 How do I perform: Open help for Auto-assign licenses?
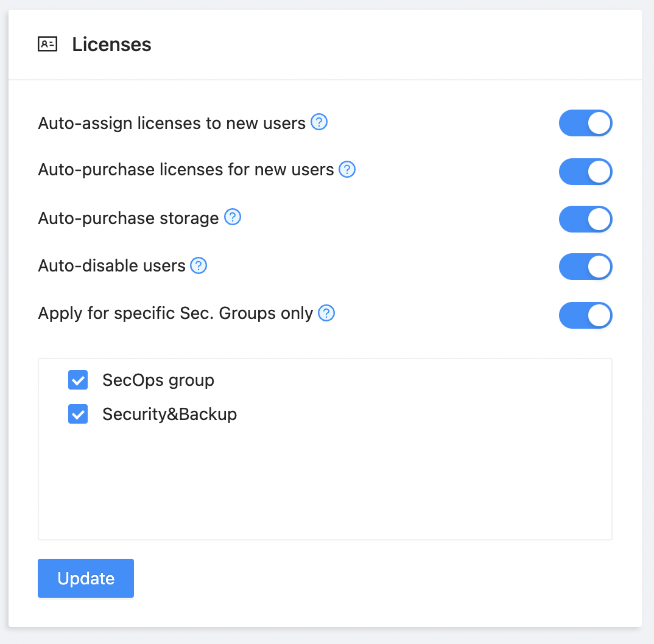coord(319,123)
